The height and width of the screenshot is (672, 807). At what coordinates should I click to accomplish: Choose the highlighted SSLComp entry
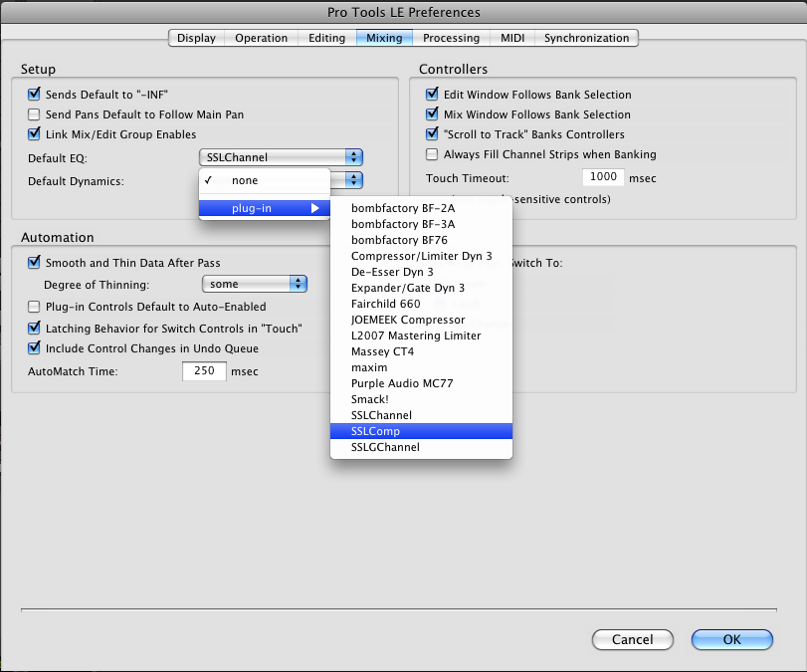(421, 431)
